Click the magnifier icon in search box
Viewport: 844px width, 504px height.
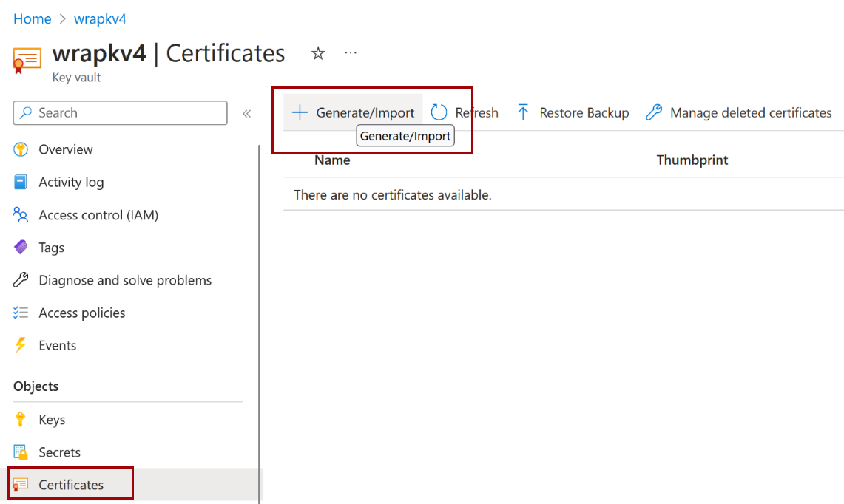coord(25,112)
